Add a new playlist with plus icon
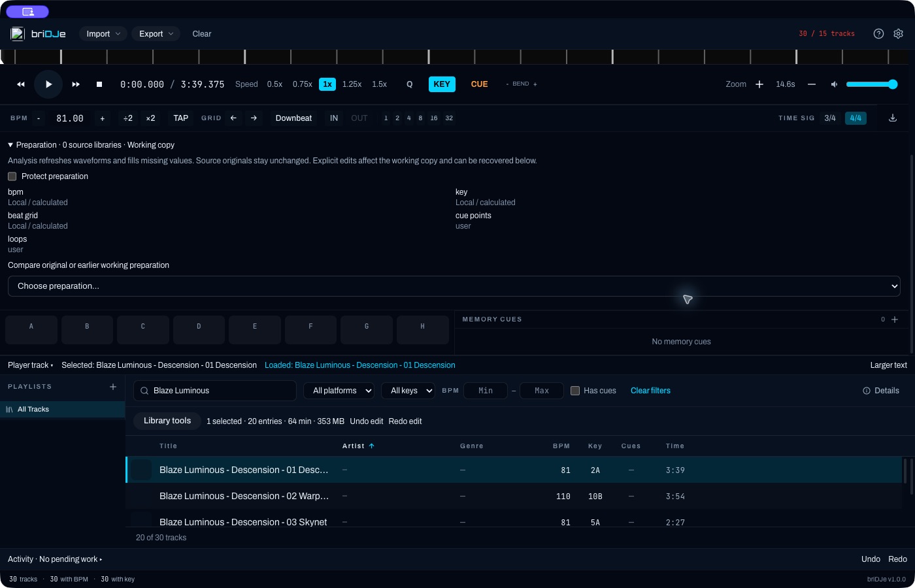This screenshot has height=588, width=915. click(x=113, y=387)
